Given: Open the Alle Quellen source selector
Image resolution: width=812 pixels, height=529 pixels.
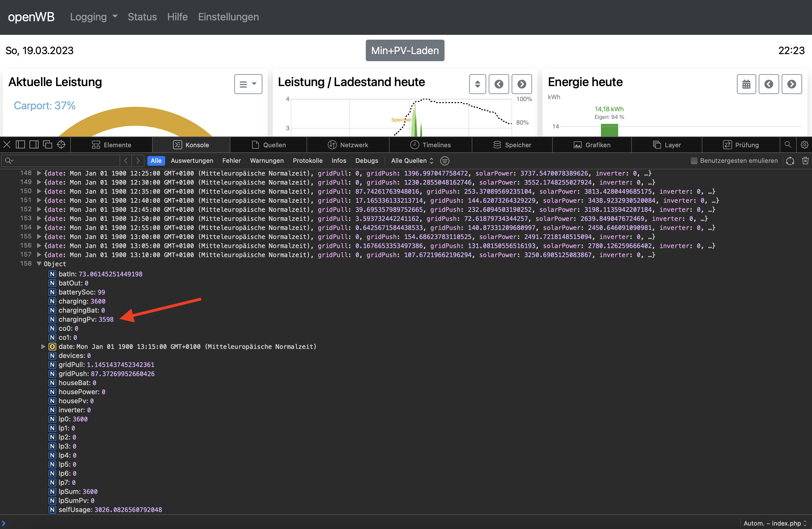Looking at the screenshot, I should [x=412, y=161].
